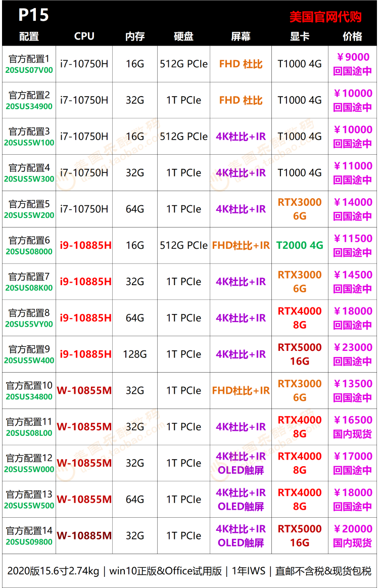
Task: Select model code 20SUS5VY00
Action: (29, 325)
